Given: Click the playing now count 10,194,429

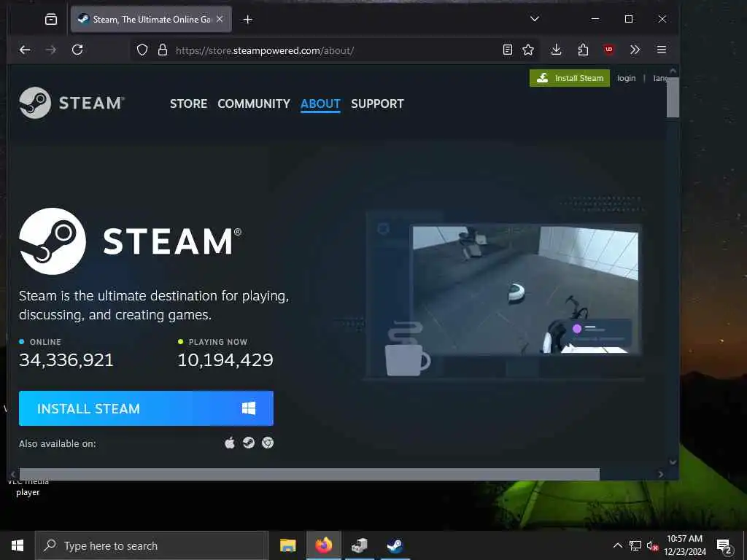Looking at the screenshot, I should coord(225,359).
